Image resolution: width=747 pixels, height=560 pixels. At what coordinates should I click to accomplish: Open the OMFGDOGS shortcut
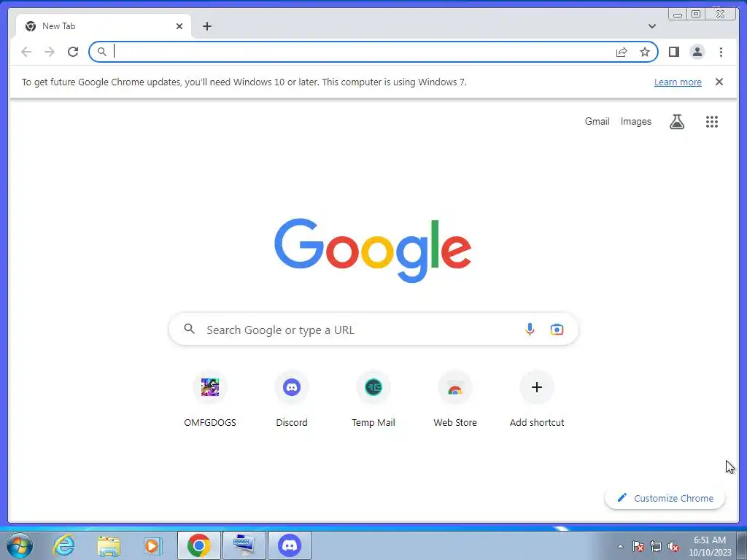(x=210, y=400)
